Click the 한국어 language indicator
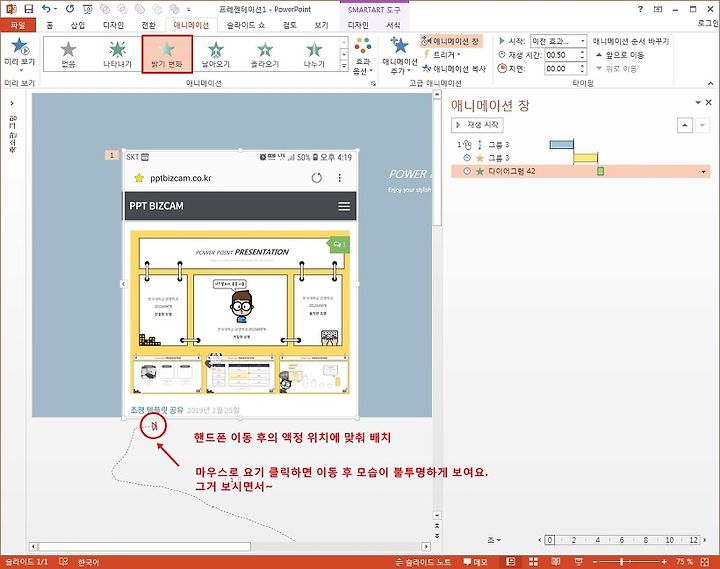 tap(88, 562)
